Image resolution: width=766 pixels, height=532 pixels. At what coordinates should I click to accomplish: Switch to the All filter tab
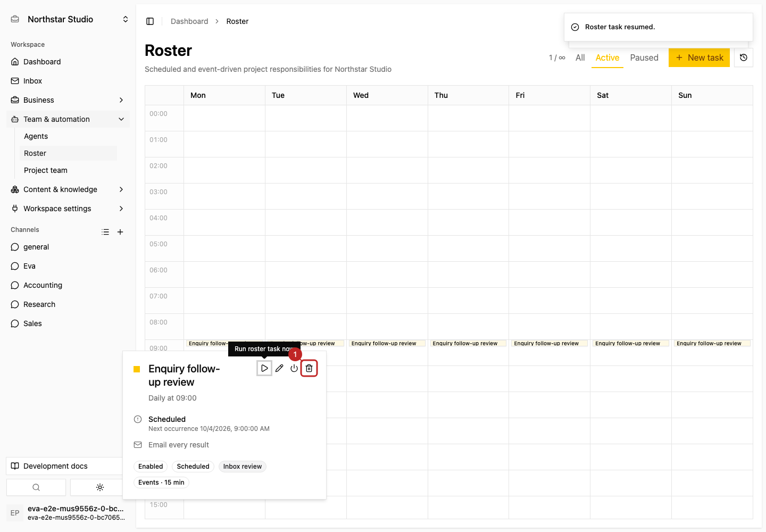click(580, 57)
